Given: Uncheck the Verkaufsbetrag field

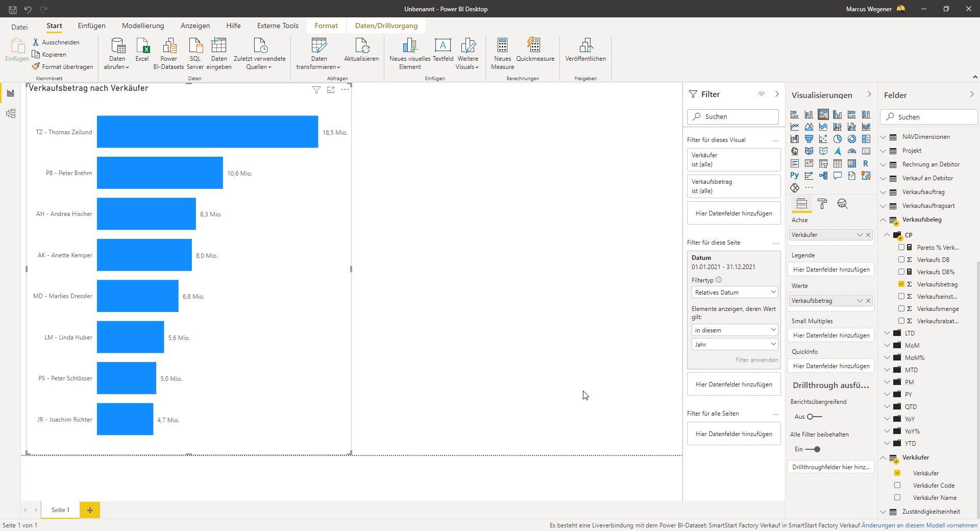Looking at the screenshot, I should pyautogui.click(x=901, y=284).
